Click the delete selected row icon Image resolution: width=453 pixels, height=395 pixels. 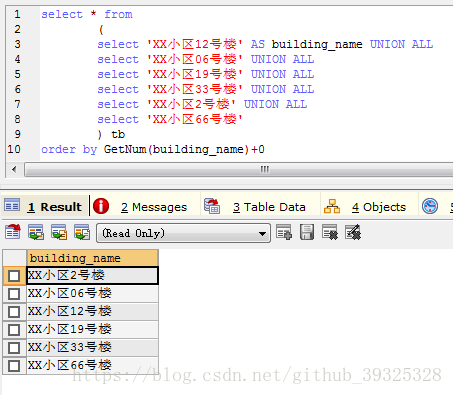pyautogui.click(x=330, y=232)
